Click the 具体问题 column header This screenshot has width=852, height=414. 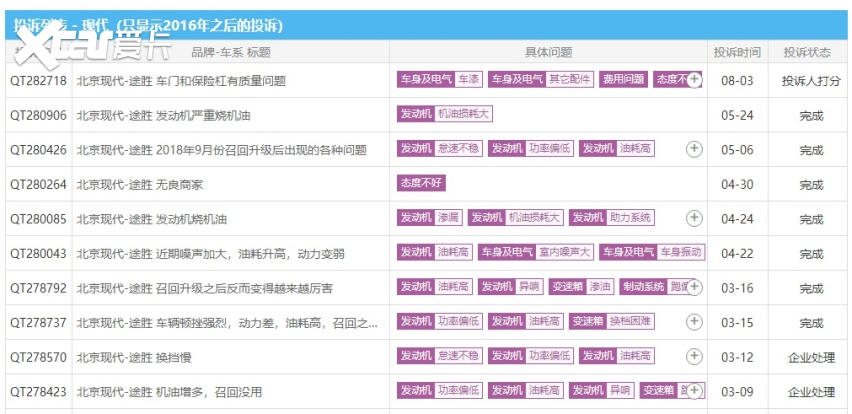point(548,52)
